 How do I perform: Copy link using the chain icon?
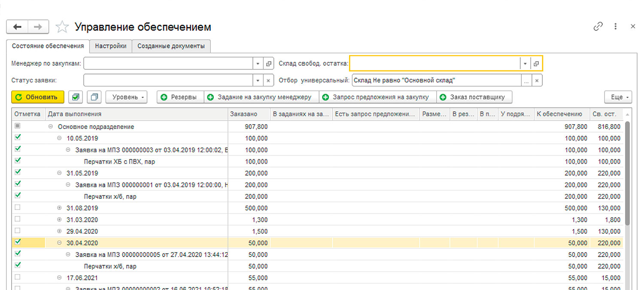(x=598, y=27)
